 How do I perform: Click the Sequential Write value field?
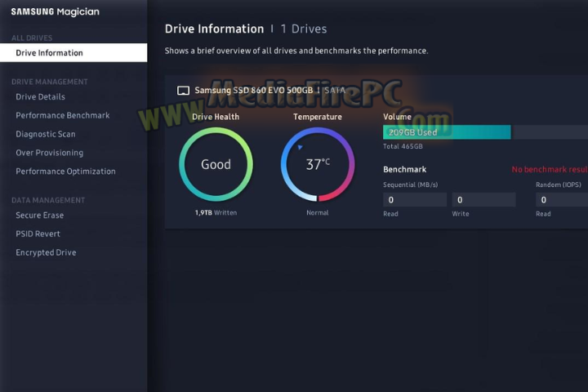[x=483, y=200]
